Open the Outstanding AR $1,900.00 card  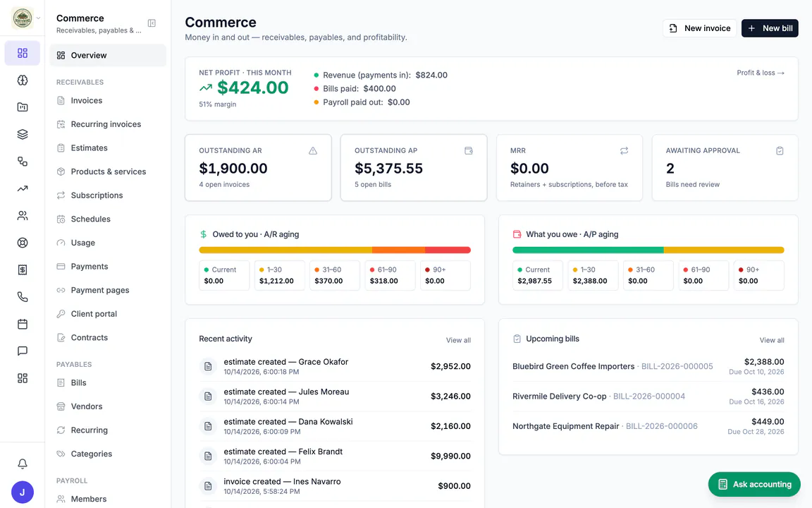click(x=258, y=167)
